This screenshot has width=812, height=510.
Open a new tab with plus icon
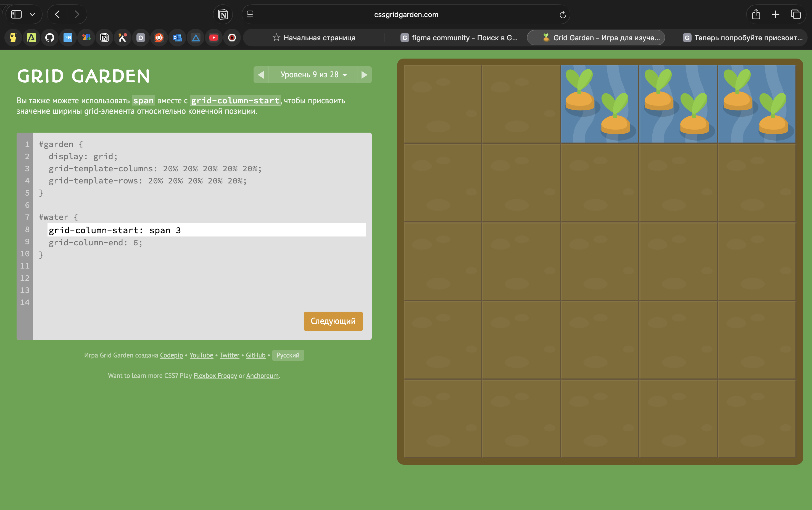[x=776, y=14]
